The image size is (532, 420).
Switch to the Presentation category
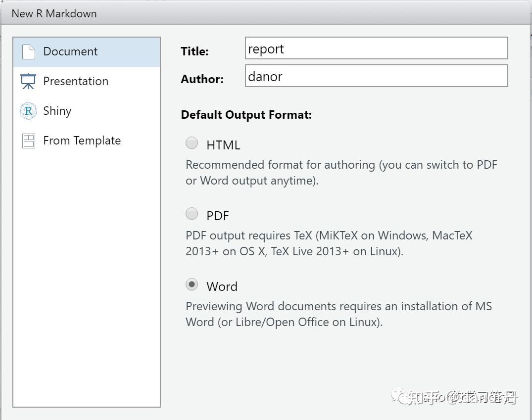(x=76, y=81)
